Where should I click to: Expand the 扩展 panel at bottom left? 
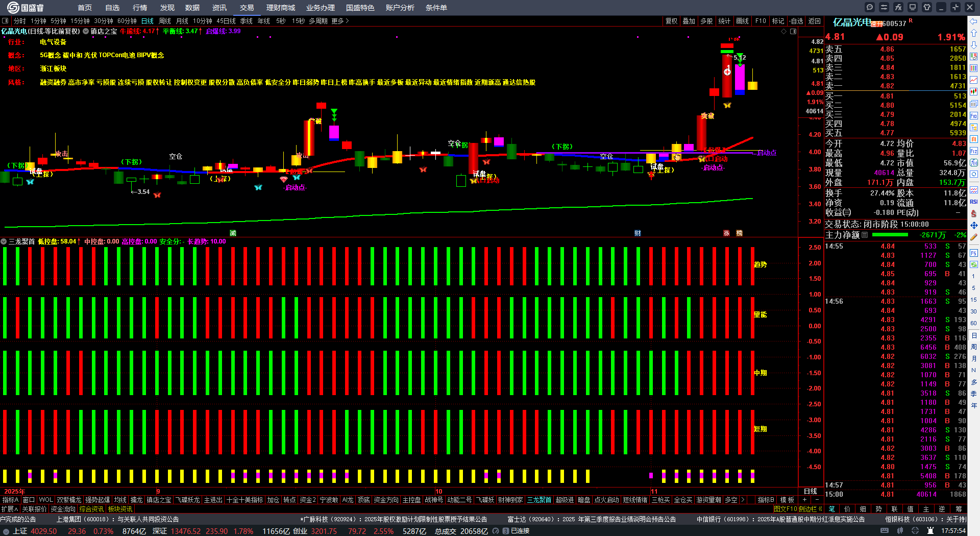coord(9,509)
